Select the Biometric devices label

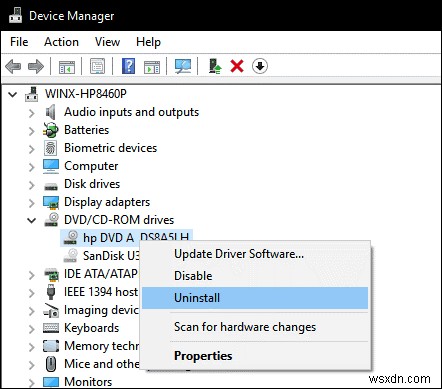coord(110,148)
